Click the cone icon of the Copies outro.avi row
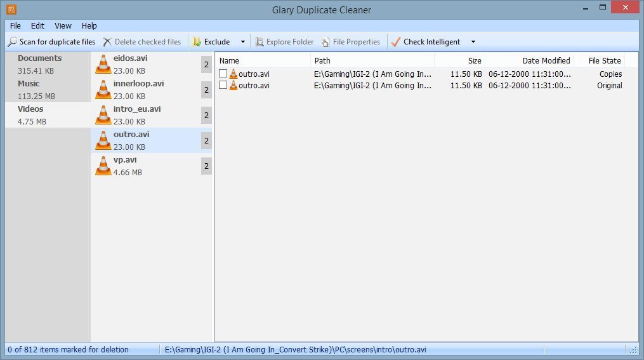 point(233,74)
